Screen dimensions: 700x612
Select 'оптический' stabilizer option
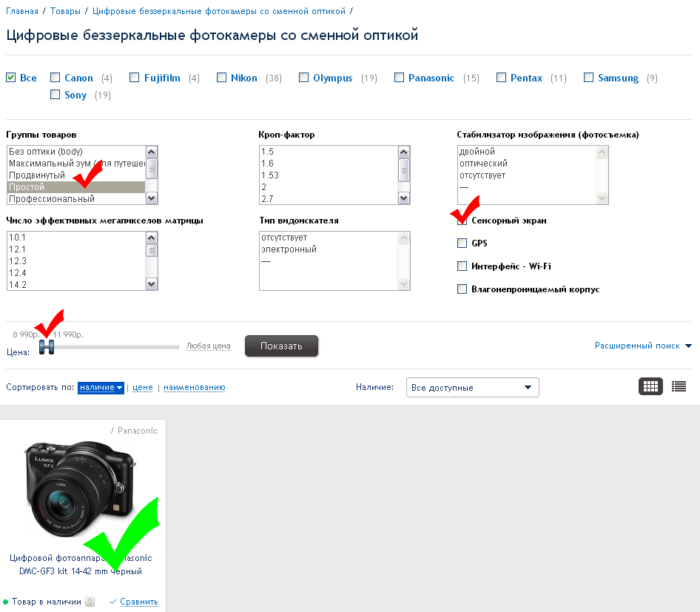click(x=527, y=164)
